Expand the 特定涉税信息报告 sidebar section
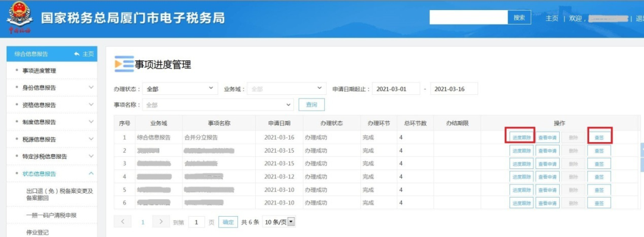644x237 pixels. coord(52,156)
